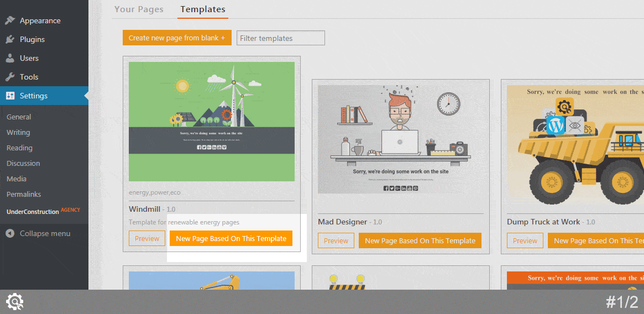Image resolution: width=644 pixels, height=314 pixels.
Task: Click the Collapse menu arrow icon
Action: (10, 233)
